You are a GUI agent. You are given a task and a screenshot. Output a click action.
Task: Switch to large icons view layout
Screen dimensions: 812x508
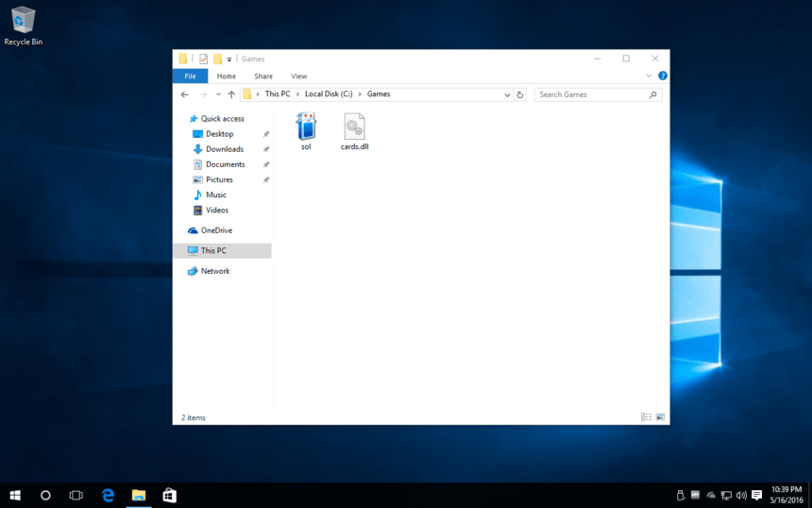click(x=660, y=416)
